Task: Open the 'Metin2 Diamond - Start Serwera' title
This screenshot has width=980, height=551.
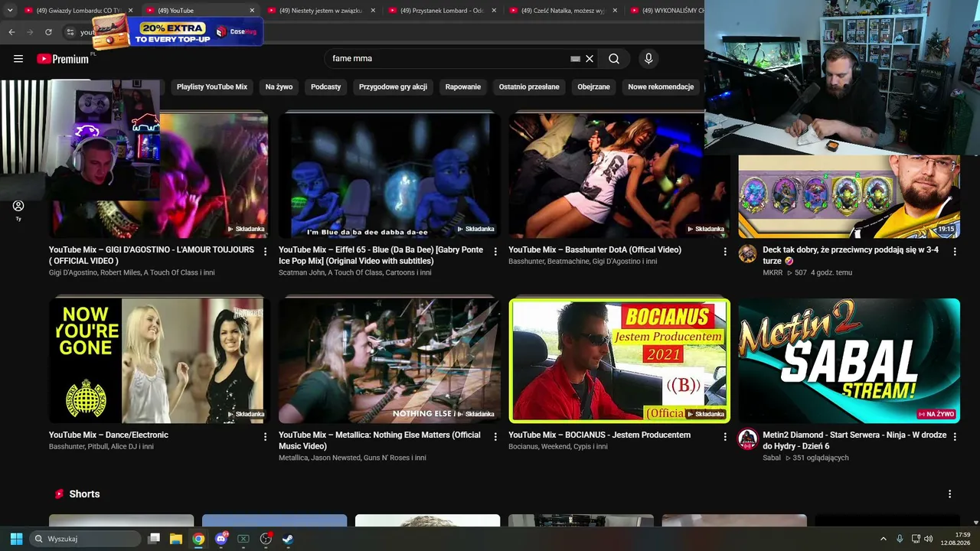Action: click(x=854, y=441)
